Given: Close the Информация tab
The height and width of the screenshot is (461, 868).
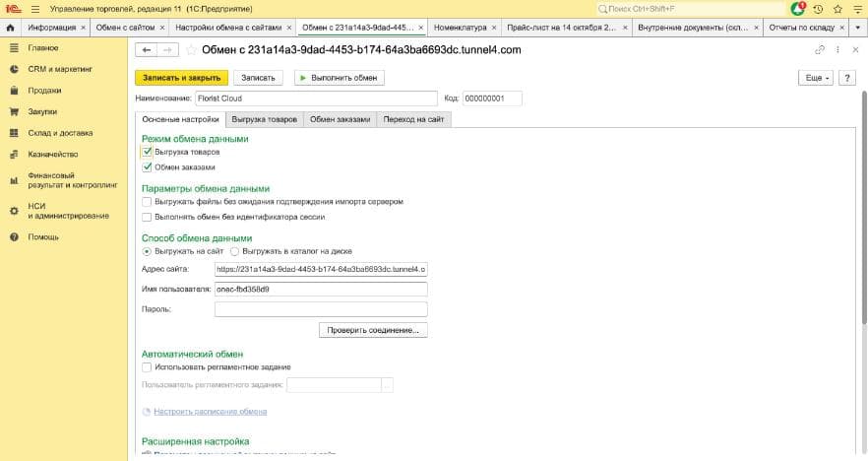Looking at the screenshot, I should point(83,28).
